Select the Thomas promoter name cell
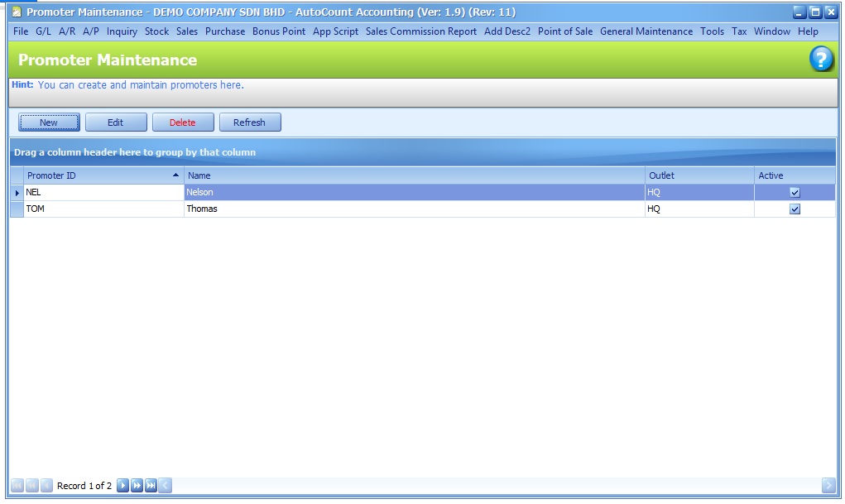The image size is (845, 504). click(x=414, y=209)
